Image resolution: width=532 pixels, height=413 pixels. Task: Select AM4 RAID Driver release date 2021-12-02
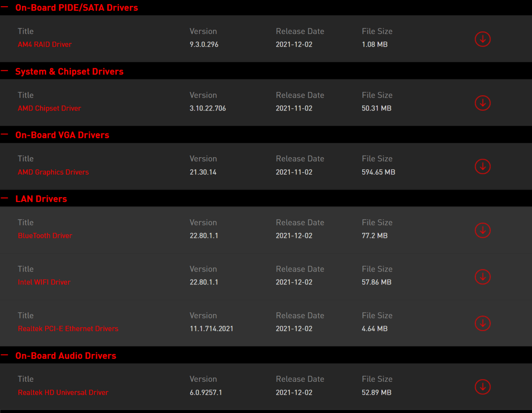coord(294,45)
